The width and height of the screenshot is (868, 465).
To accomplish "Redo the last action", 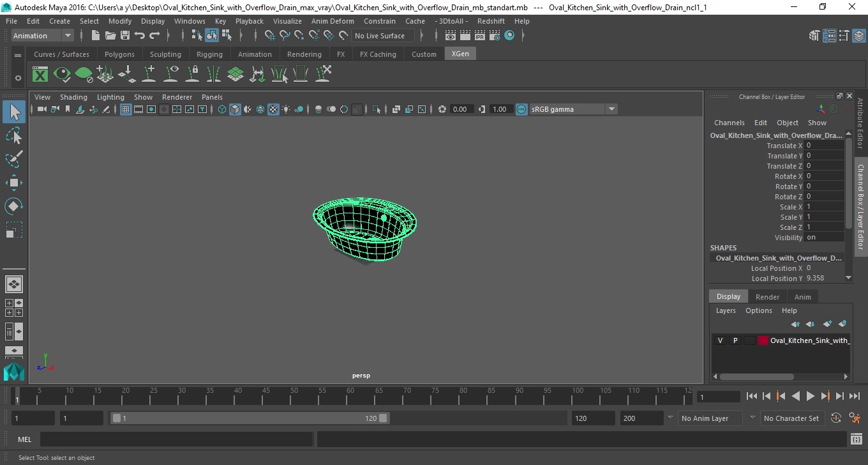I will 154,36.
